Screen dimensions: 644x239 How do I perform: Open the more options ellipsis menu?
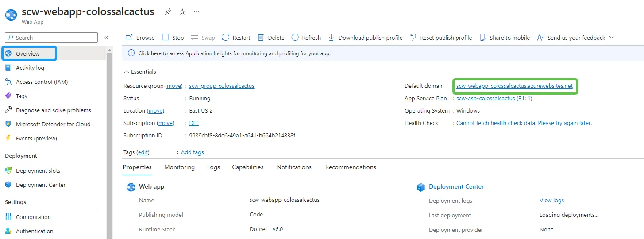pyautogui.click(x=197, y=12)
